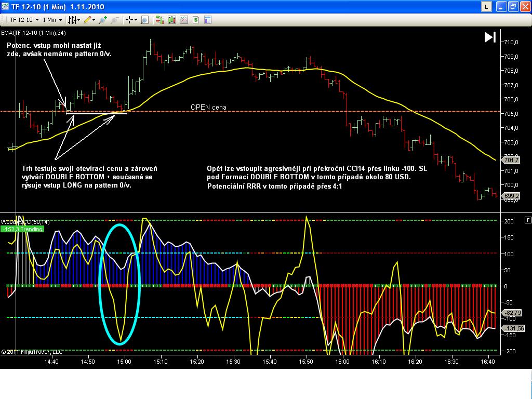Click the L link button in title bar

[x=486, y=6]
